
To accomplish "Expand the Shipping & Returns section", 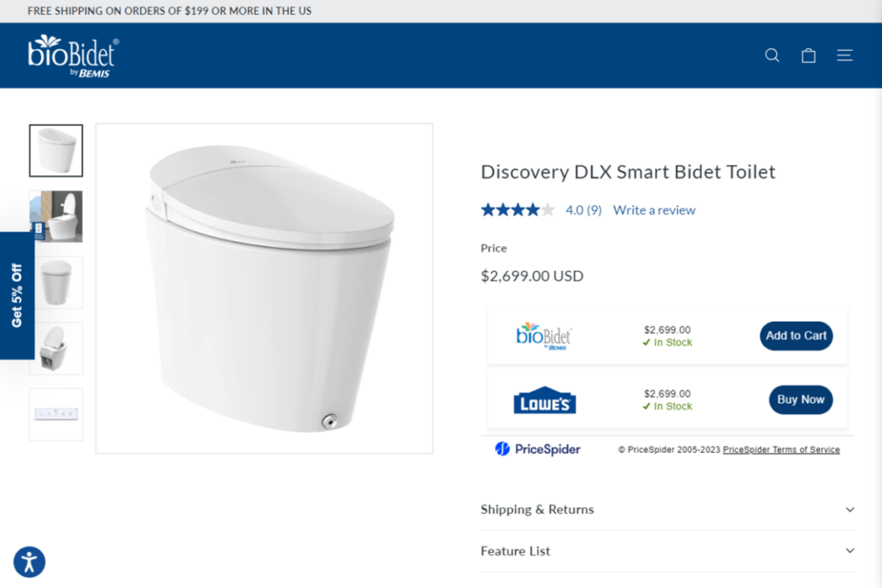I will [537, 510].
